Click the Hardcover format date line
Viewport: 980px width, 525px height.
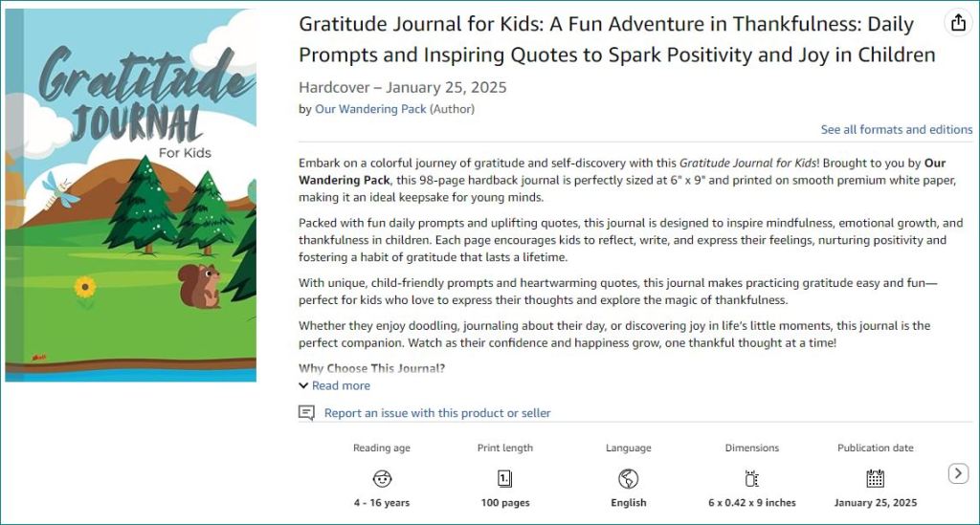pyautogui.click(x=402, y=88)
